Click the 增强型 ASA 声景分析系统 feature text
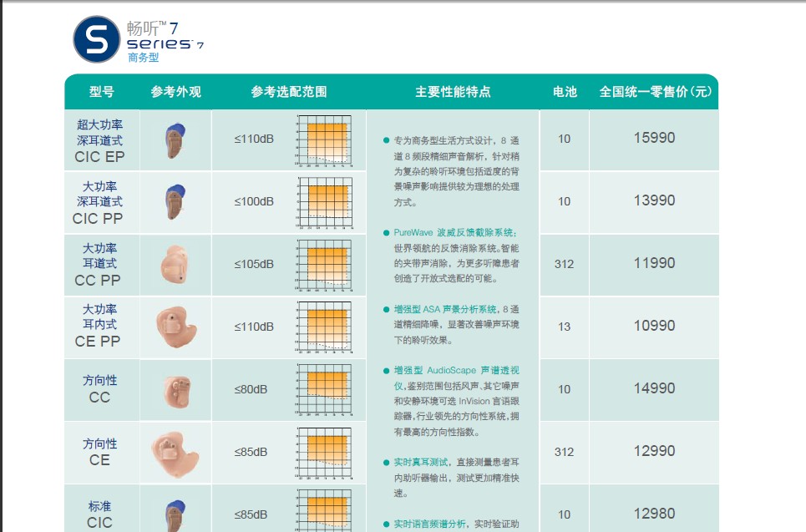This screenshot has width=806, height=532. click(445, 310)
